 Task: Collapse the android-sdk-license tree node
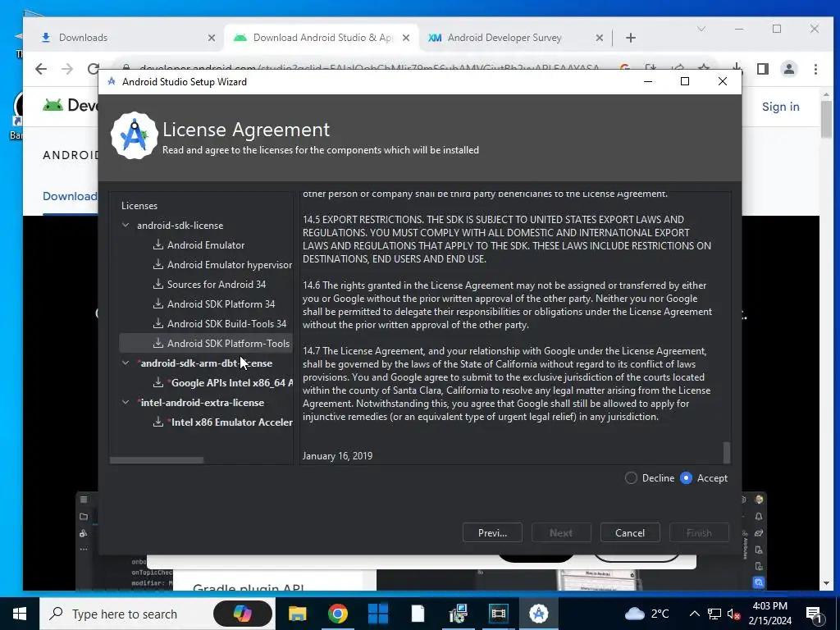point(126,225)
